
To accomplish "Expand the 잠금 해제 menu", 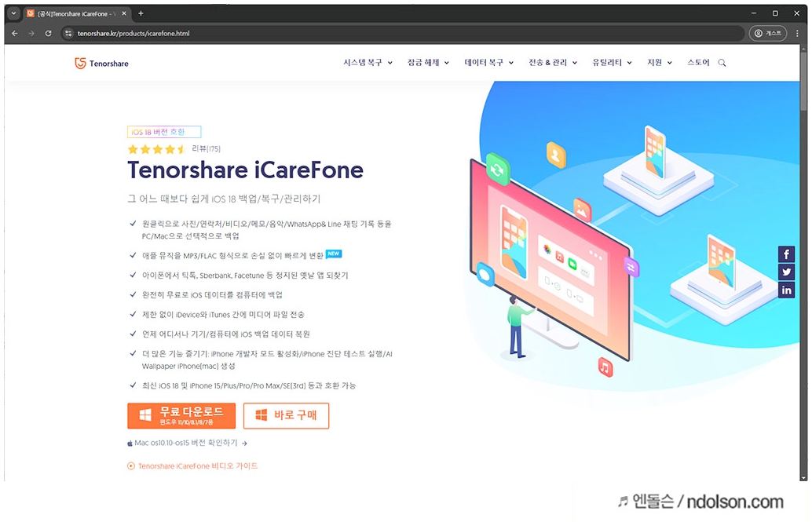I will click(x=428, y=63).
